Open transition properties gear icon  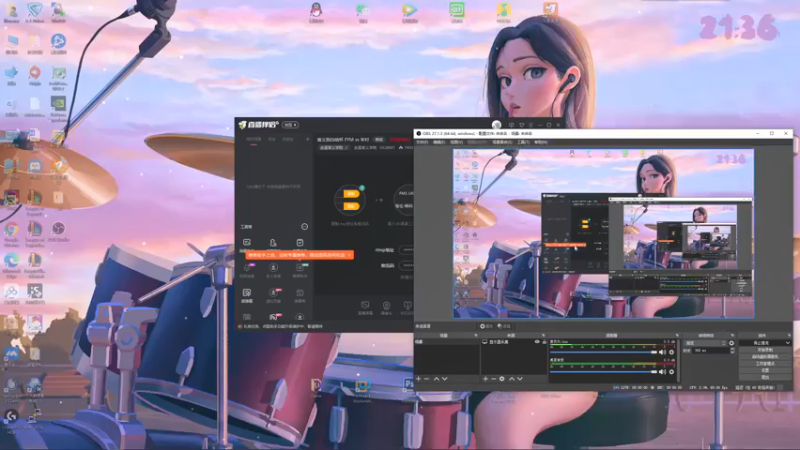pos(732,343)
